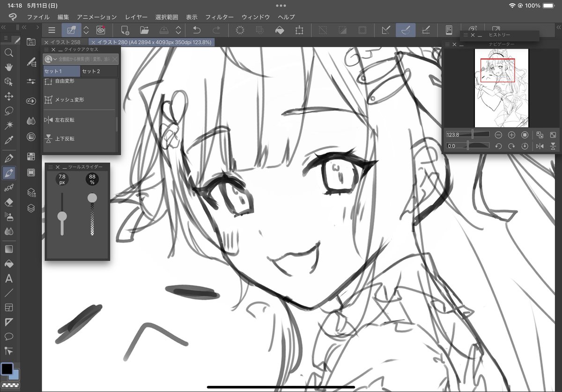Open the Layers panel stack icon

pyautogui.click(x=31, y=208)
